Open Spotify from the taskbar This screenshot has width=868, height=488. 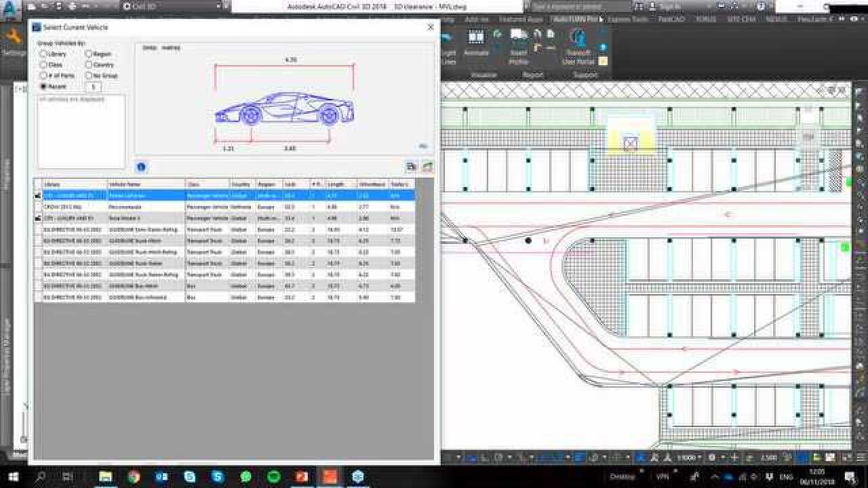[273, 476]
